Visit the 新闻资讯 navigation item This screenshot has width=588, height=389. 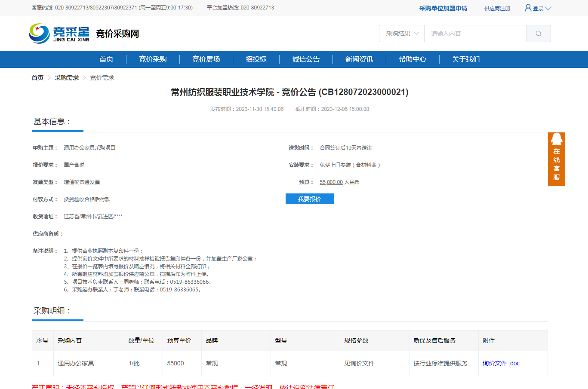point(359,59)
